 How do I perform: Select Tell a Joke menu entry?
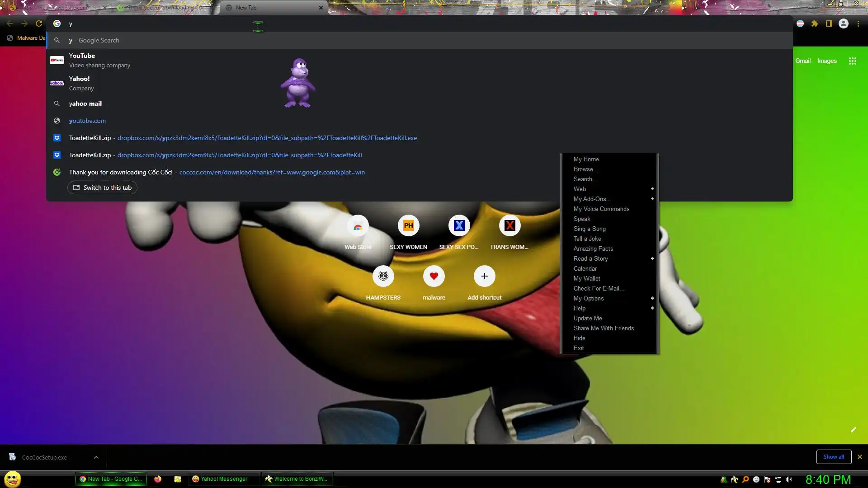click(x=587, y=239)
